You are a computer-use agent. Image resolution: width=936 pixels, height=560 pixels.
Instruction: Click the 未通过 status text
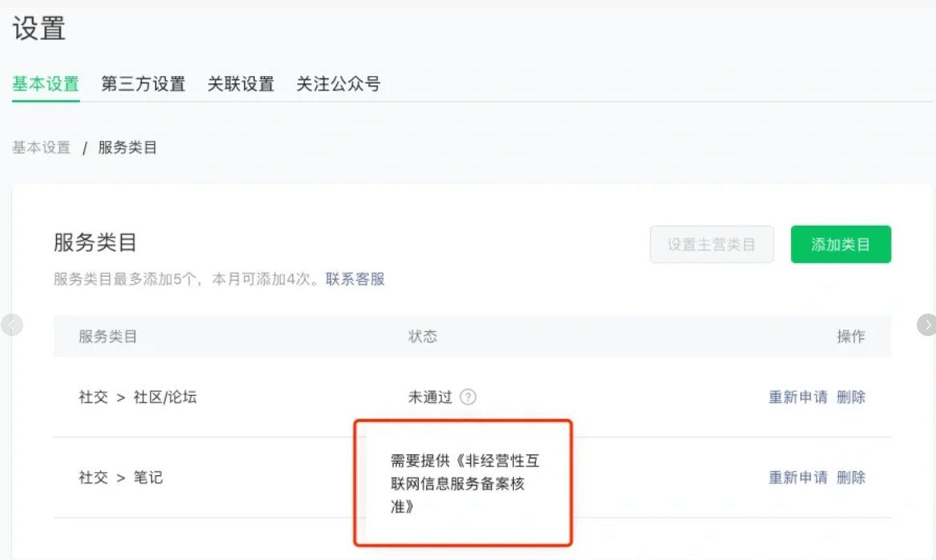430,397
